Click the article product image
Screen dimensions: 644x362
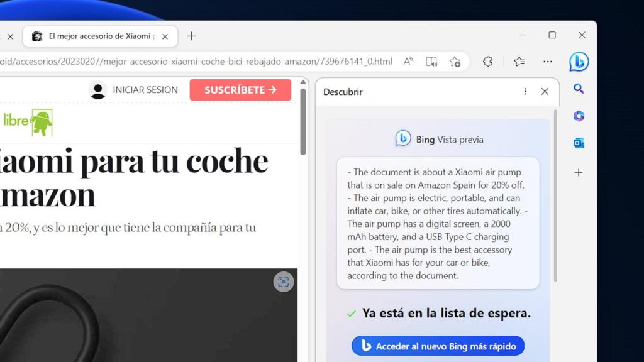click(148, 315)
